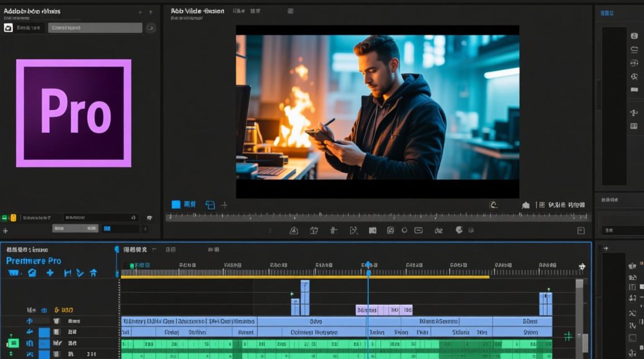Image resolution: width=644 pixels, height=359 pixels.
Task: Click the green crosshair icon right of audio tracks
Action: point(568,337)
